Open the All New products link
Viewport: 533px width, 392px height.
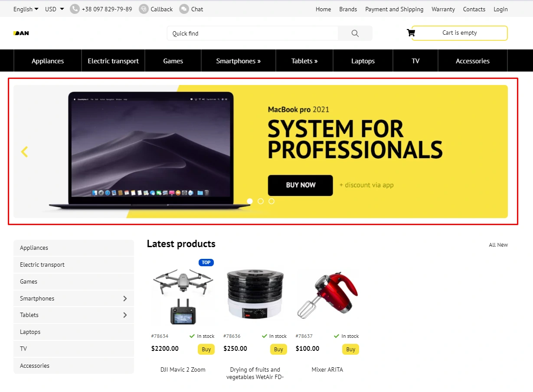(498, 245)
